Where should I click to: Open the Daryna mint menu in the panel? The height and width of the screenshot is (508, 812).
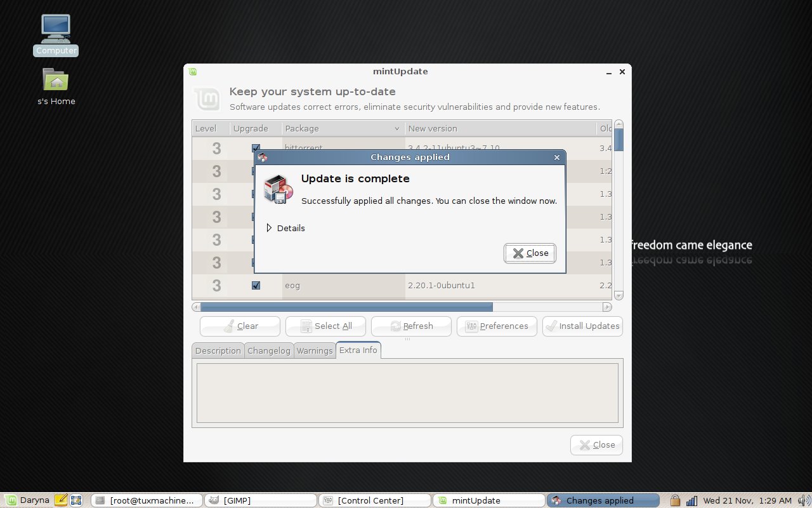tap(28, 500)
